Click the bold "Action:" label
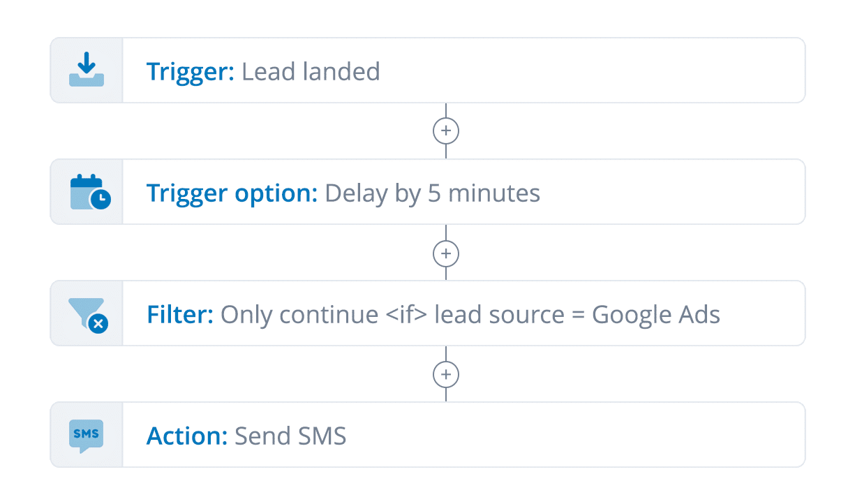Image resolution: width=855 pixels, height=504 pixels. [187, 436]
